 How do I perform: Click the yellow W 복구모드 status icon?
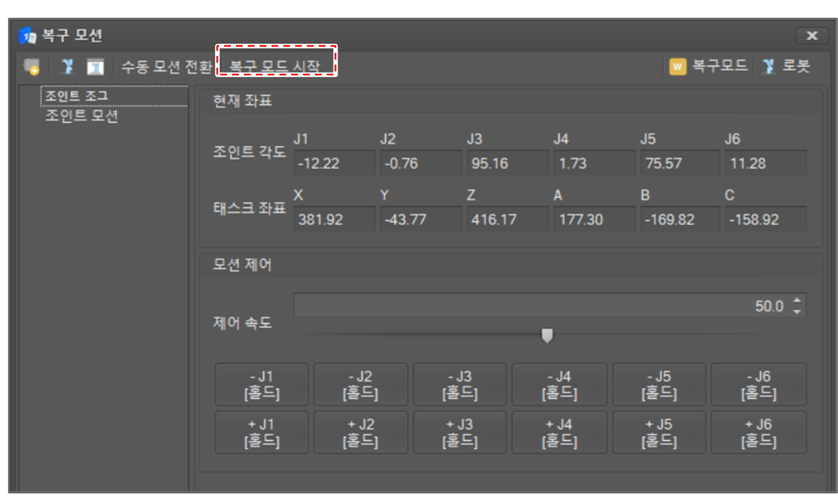(x=677, y=66)
